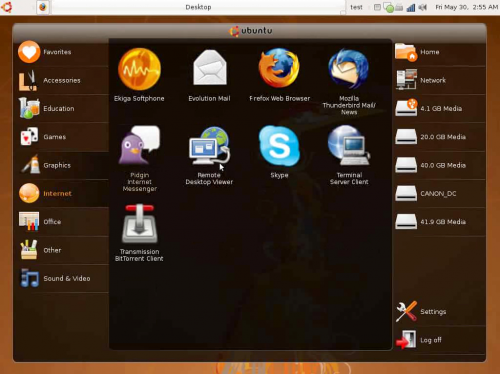Open Settings from the right panel

(x=439, y=312)
